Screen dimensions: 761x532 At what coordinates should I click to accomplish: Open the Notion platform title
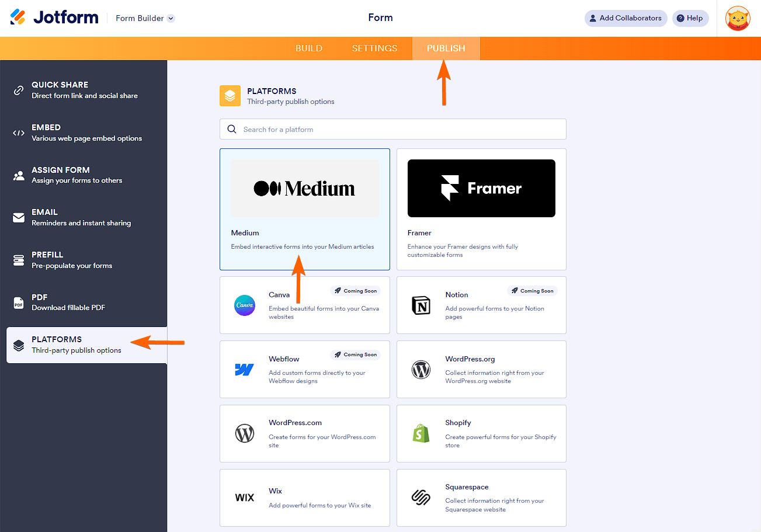(457, 295)
